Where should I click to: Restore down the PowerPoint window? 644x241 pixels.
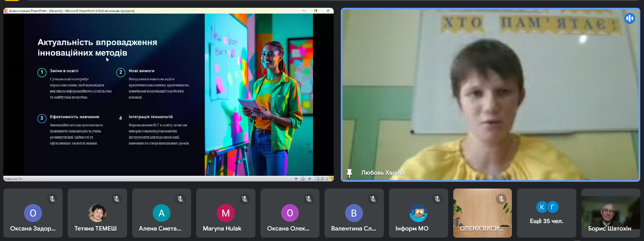pyautogui.click(x=316, y=11)
